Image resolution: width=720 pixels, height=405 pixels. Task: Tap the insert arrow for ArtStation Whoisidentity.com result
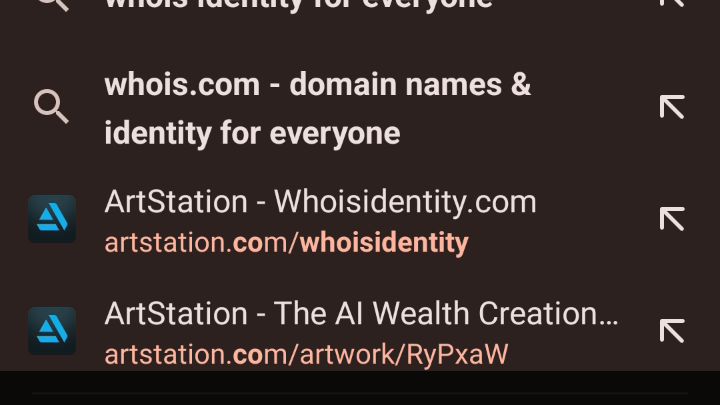[672, 219]
